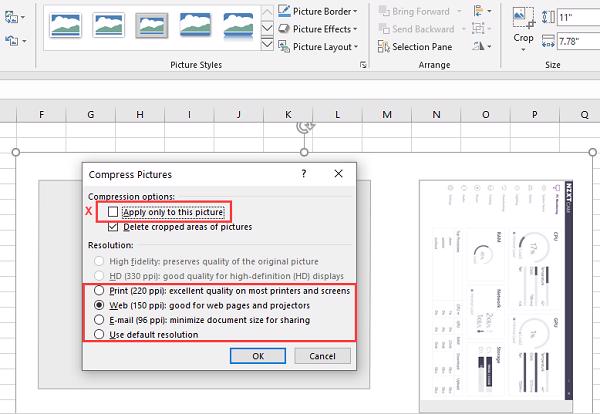Click the Picture Border pen icon
The height and width of the screenshot is (414, 600).
pos(282,10)
